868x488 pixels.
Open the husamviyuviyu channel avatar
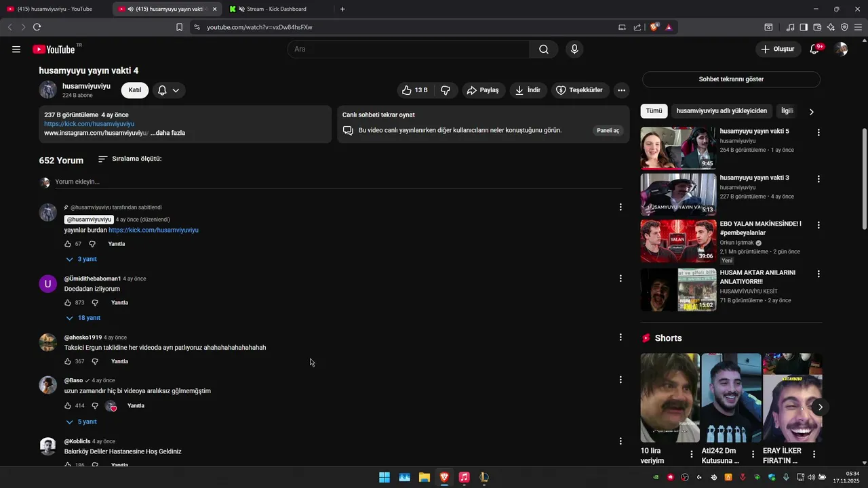[47, 90]
